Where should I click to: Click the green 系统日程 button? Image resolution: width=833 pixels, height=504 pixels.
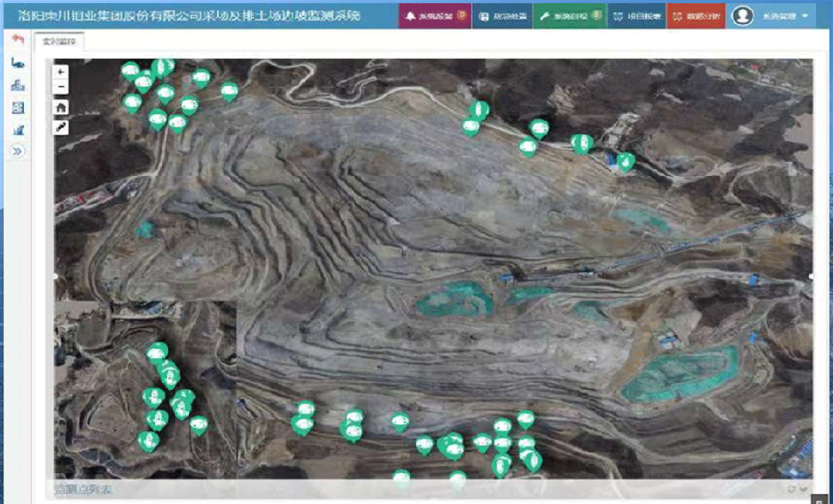[570, 16]
